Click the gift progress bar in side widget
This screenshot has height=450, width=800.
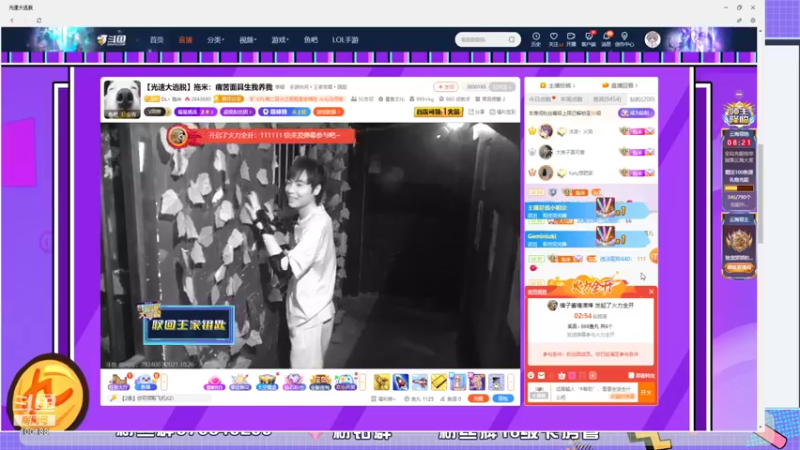click(739, 188)
